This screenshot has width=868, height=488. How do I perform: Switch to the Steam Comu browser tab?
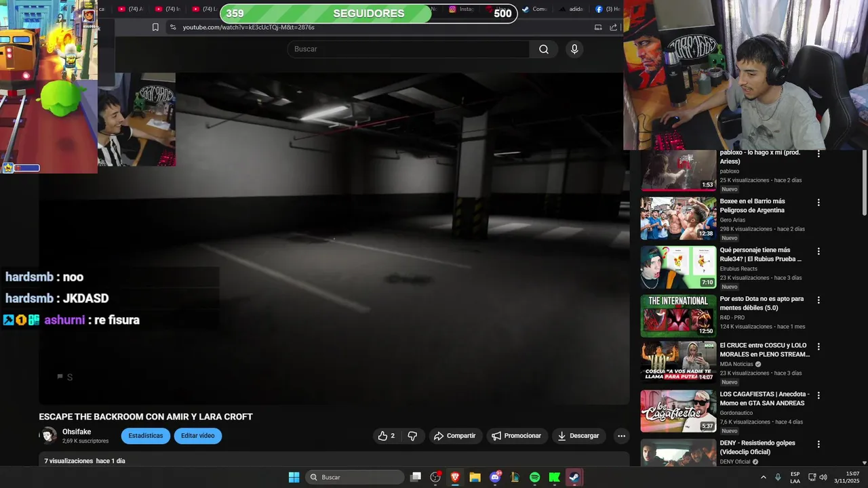(534, 9)
